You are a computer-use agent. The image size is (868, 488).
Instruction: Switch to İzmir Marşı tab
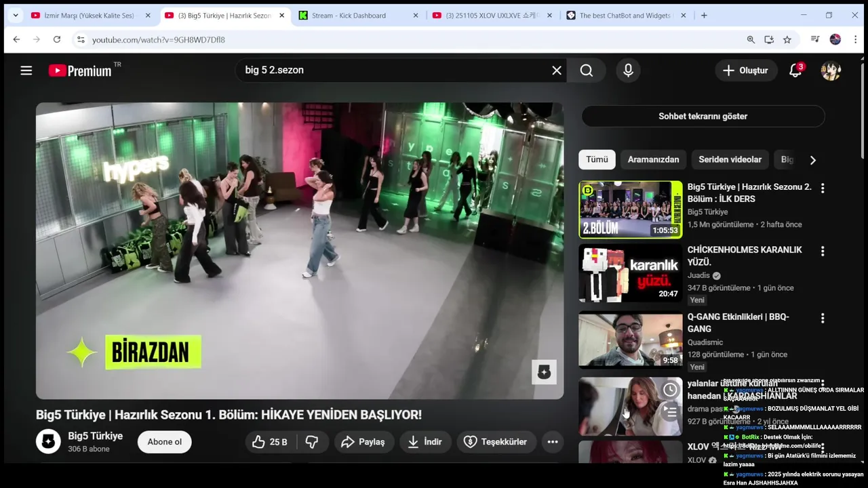point(90,16)
